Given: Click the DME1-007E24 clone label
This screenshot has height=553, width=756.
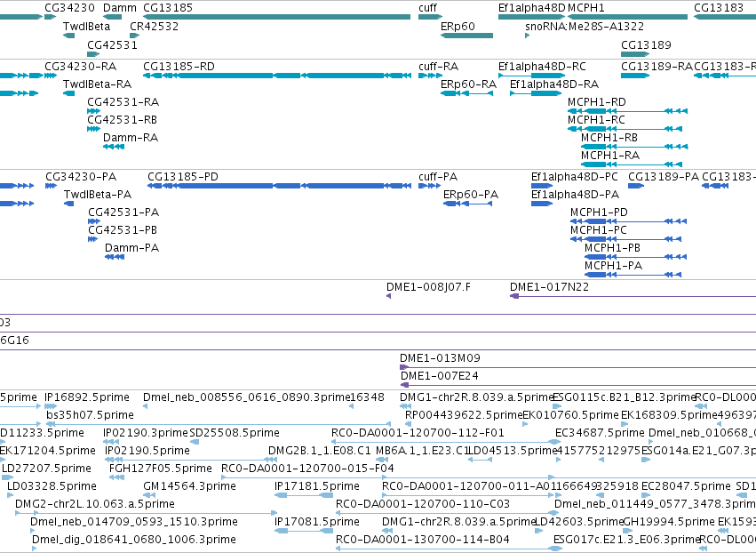Looking at the screenshot, I should tap(439, 376).
